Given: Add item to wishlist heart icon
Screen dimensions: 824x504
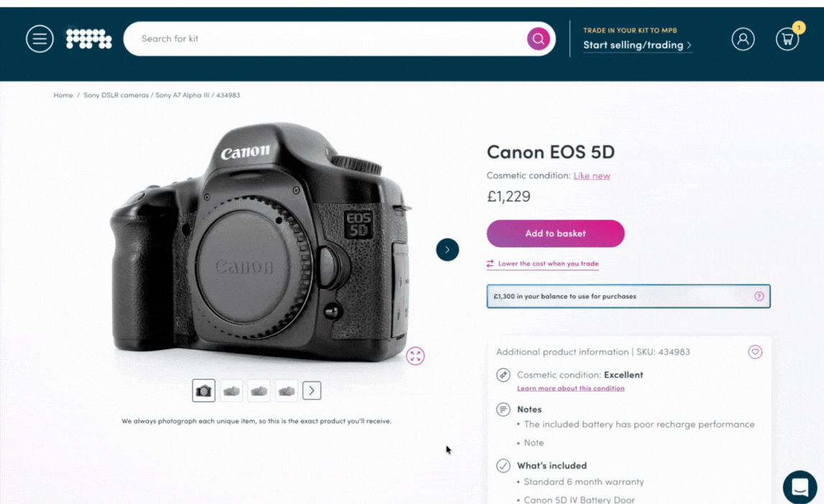Looking at the screenshot, I should click(x=755, y=352).
